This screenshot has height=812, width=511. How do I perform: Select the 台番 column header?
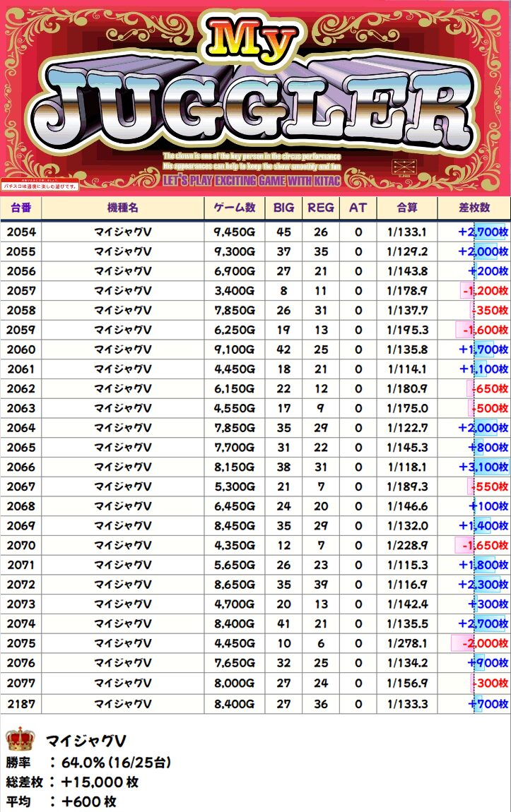[21, 208]
